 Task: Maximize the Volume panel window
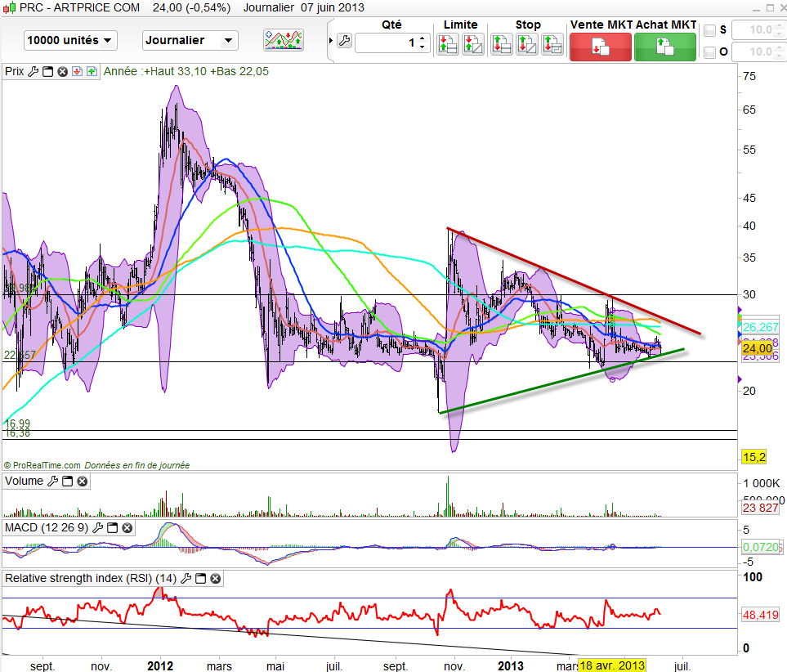pyautogui.click(x=68, y=482)
